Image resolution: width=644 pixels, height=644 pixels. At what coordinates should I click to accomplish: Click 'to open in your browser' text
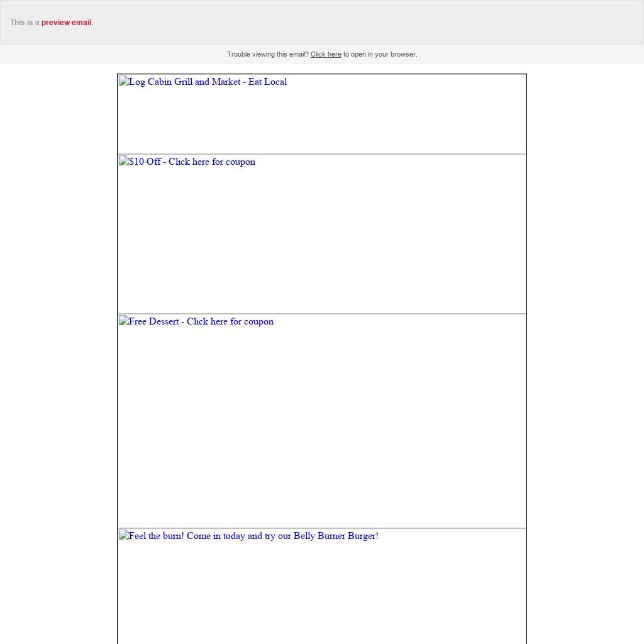380,55
